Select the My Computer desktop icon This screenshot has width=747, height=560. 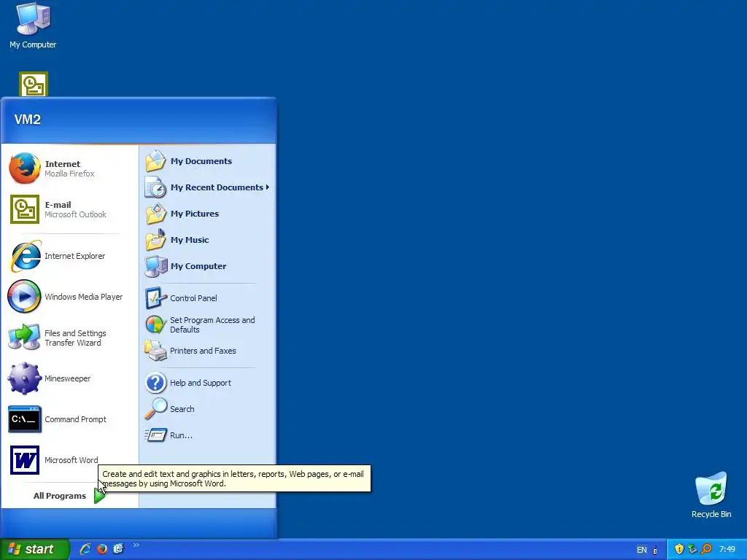point(33,26)
